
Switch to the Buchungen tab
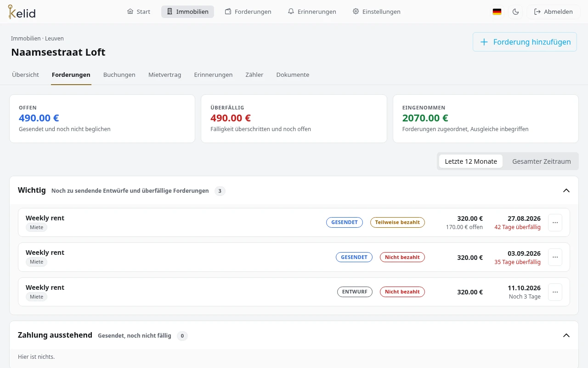[119, 75]
